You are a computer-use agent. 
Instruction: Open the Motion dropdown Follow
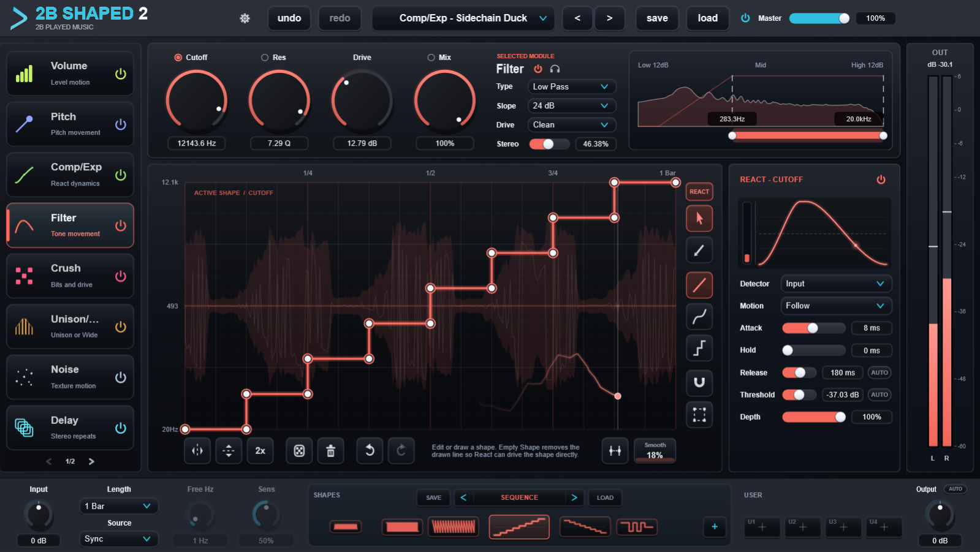pos(836,306)
